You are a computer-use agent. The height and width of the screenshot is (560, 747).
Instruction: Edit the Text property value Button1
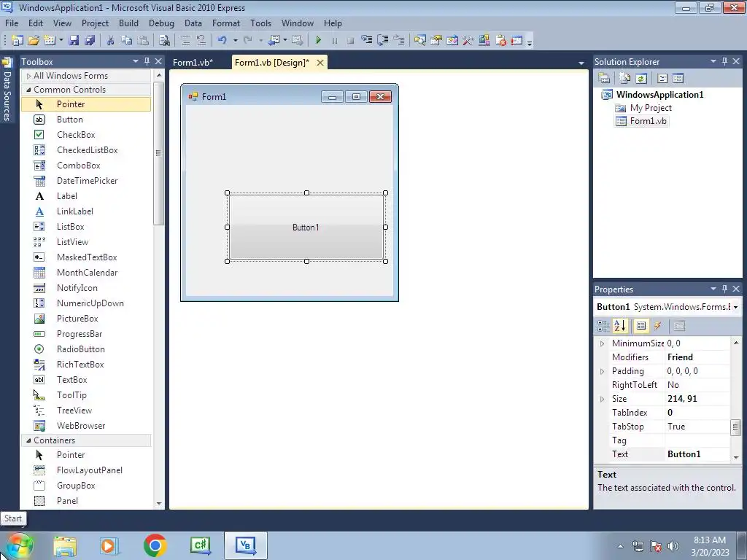click(x=697, y=454)
